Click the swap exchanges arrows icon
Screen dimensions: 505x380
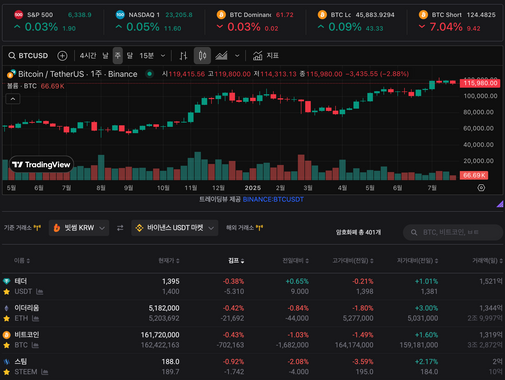[x=120, y=228]
